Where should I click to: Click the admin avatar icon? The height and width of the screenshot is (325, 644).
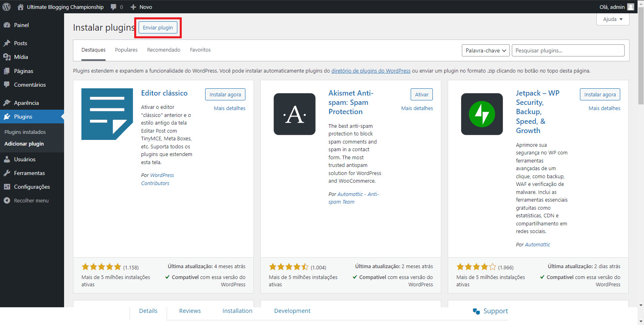point(631,7)
